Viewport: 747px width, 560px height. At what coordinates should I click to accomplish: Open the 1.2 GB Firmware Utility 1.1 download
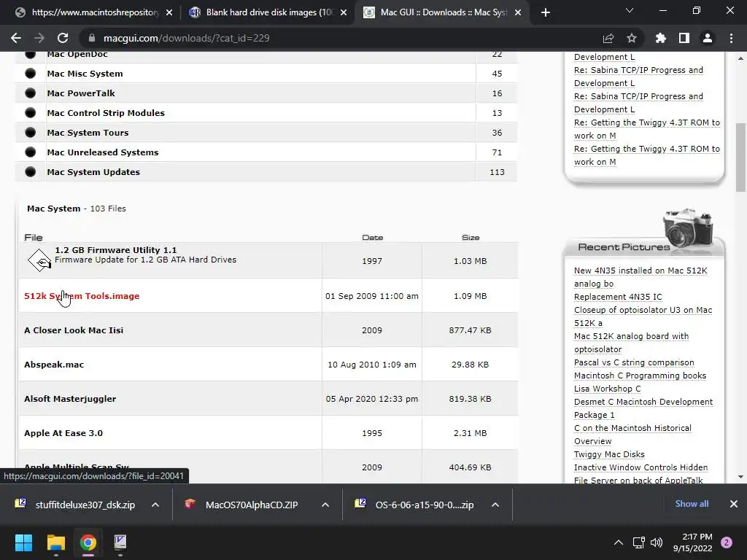click(116, 250)
